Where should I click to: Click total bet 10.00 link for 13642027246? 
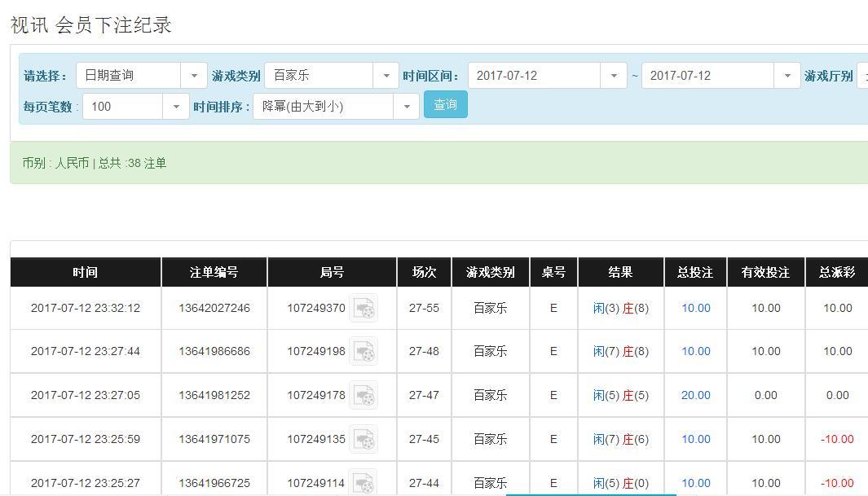point(696,308)
